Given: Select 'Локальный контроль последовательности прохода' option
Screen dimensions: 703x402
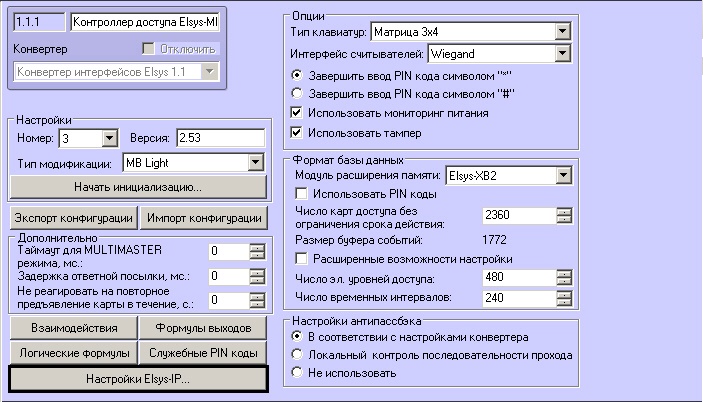Looking at the screenshot, I should point(298,355).
